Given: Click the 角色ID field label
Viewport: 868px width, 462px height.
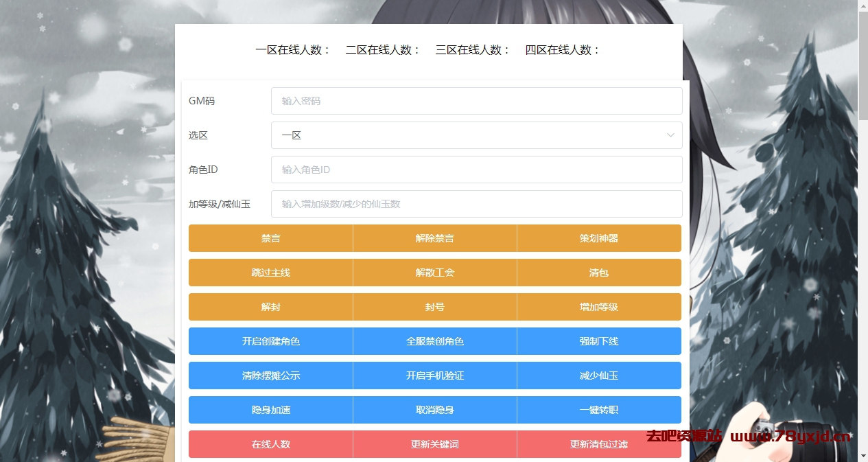Looking at the screenshot, I should point(203,170).
